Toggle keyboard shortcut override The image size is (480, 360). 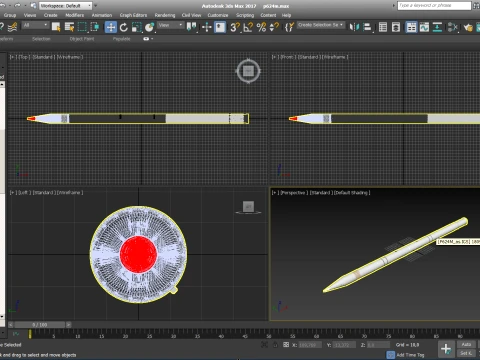tap(220, 27)
